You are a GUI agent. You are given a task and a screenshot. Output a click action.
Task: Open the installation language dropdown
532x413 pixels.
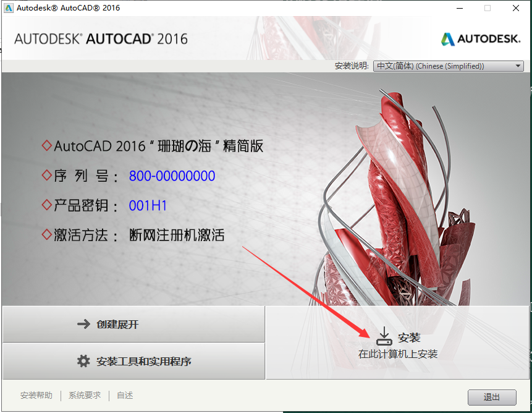[x=448, y=66]
